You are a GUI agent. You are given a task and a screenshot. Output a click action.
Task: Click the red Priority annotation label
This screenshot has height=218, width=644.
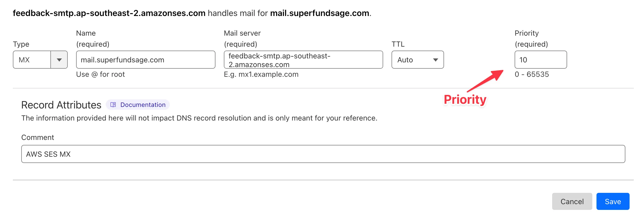tap(465, 99)
